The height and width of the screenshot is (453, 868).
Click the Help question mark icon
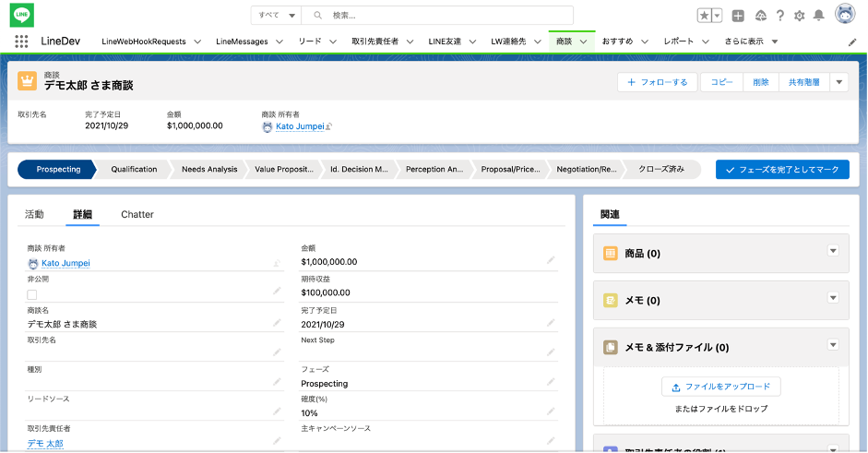click(780, 16)
